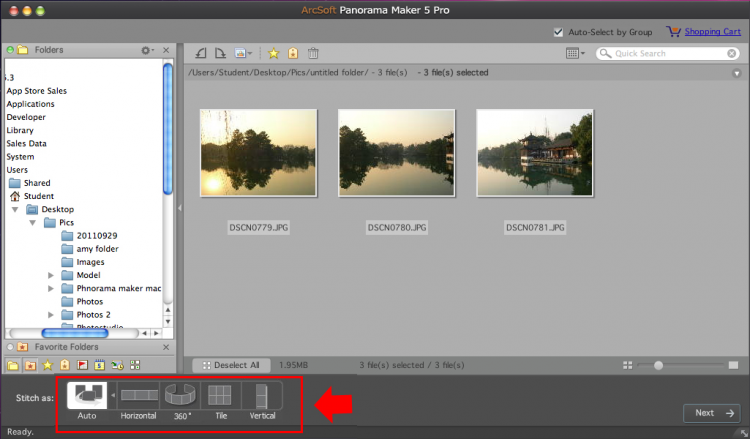The image size is (750, 439).
Task: Click the Deselect All button
Action: coord(232,365)
